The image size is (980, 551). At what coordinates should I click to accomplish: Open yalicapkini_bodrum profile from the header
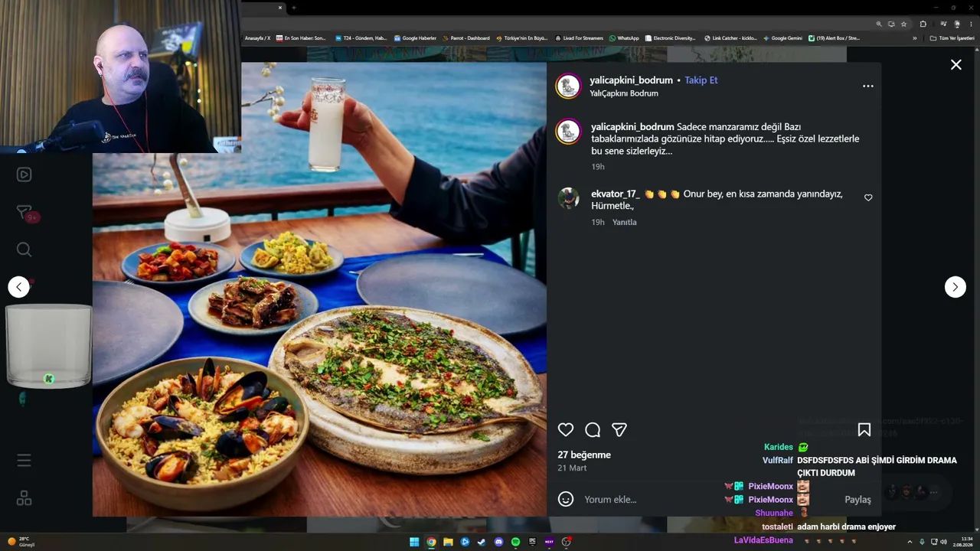point(631,80)
